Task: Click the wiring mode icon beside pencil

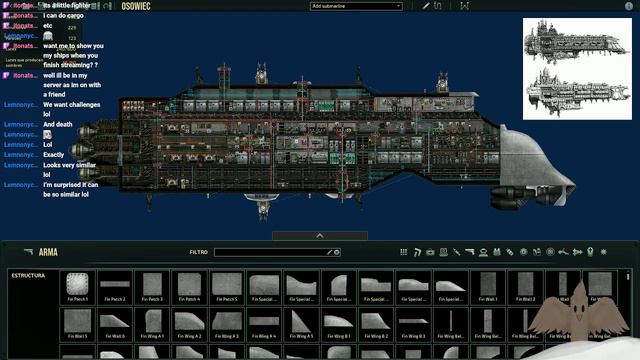Action: pyautogui.click(x=438, y=6)
